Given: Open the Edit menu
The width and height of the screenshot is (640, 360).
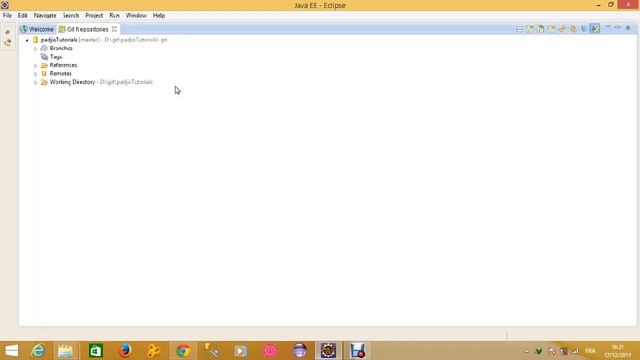Looking at the screenshot, I should coord(22,16).
